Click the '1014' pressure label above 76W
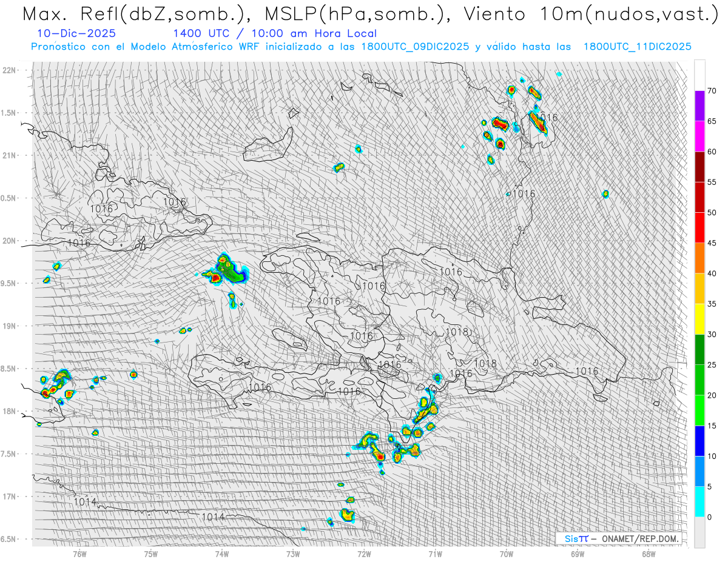Screen dimensions: 728x562 click(x=85, y=501)
